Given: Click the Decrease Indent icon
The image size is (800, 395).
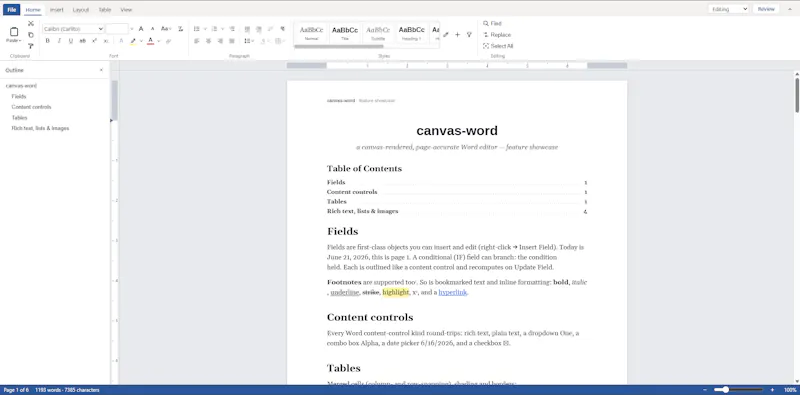Looking at the screenshot, I should coord(247,29).
